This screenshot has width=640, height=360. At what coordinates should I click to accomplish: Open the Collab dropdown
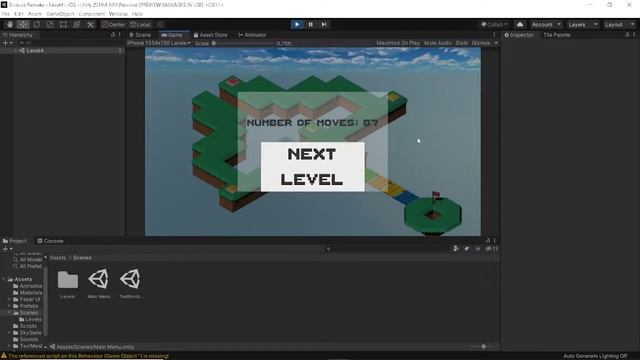[x=494, y=24]
